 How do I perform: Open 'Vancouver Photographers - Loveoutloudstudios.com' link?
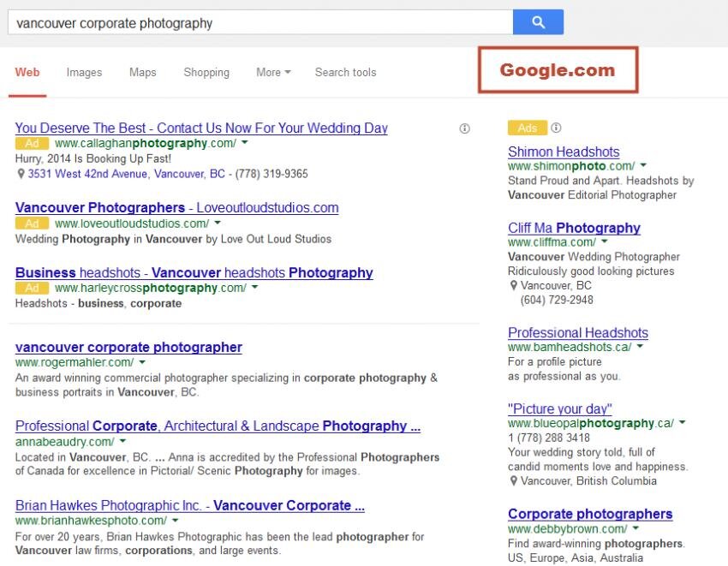tap(177, 207)
